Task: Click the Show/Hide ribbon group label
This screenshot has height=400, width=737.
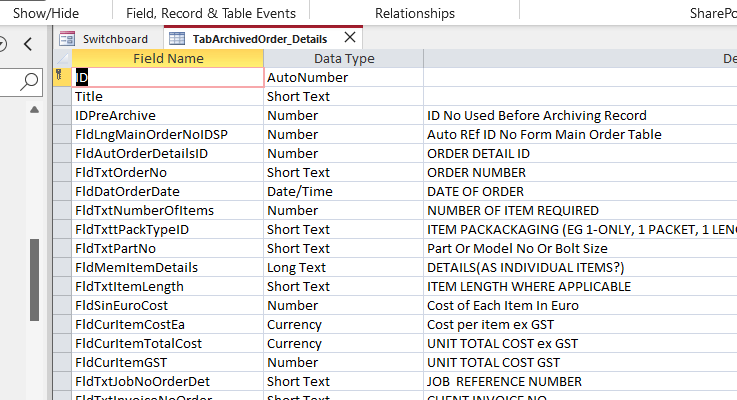Action: tap(46, 13)
